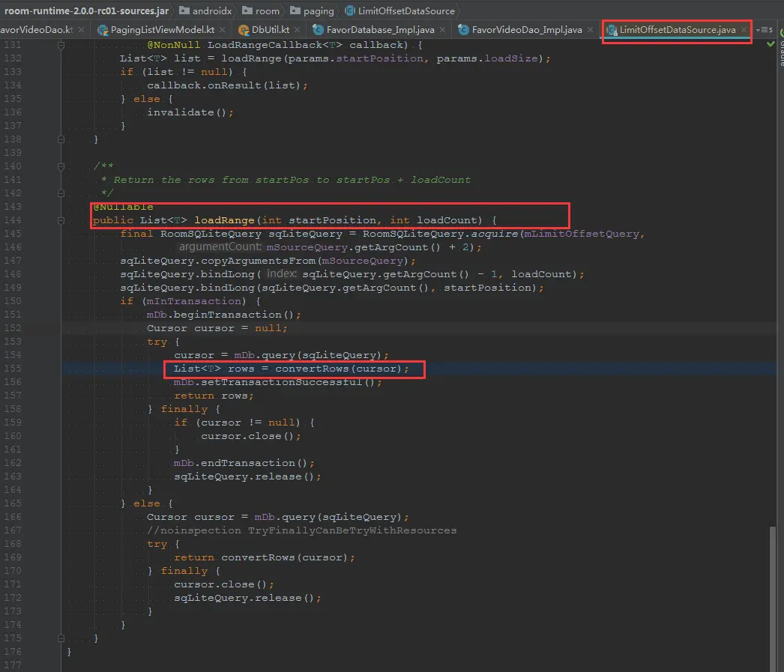Screen dimensions: 784x672
Task: Click 'return rows;' on line 157
Action: tap(214, 396)
